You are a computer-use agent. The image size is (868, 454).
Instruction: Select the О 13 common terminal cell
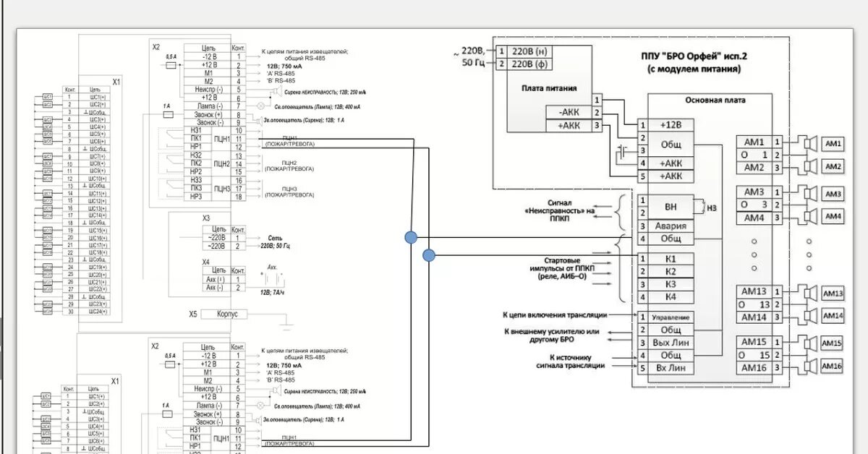754,304
